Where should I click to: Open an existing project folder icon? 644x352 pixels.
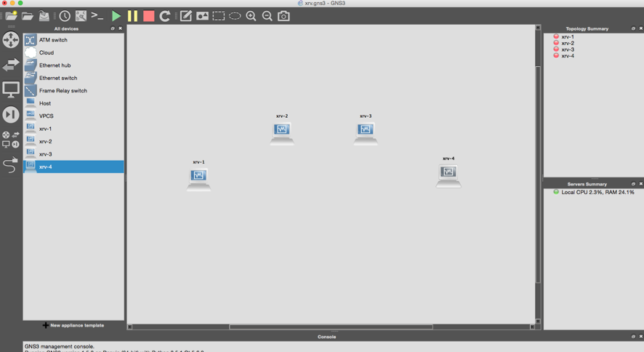pos(28,16)
